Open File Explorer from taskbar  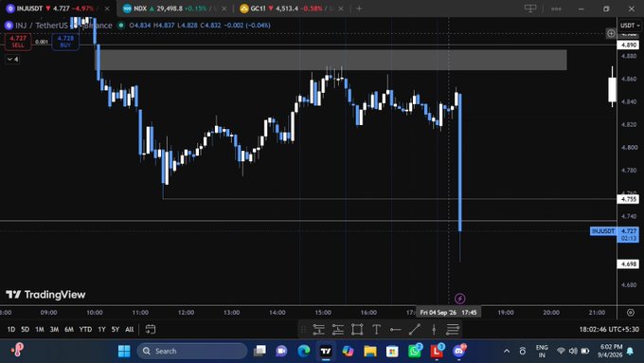coord(370,351)
